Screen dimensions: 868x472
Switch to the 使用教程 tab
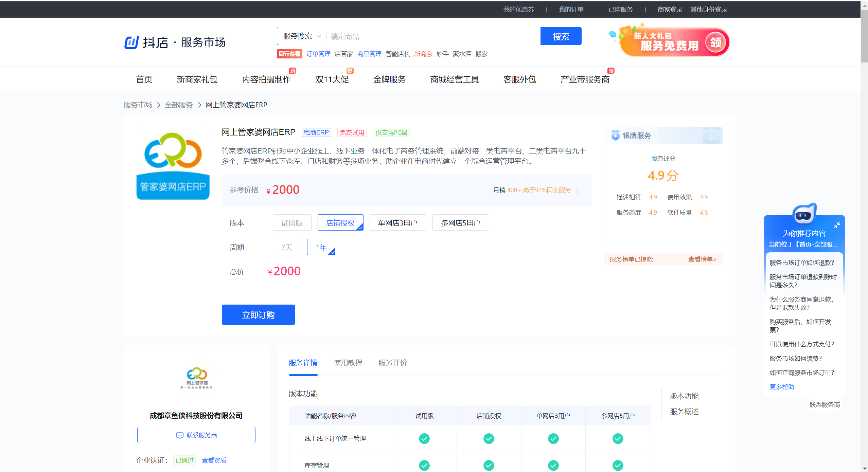(x=348, y=363)
